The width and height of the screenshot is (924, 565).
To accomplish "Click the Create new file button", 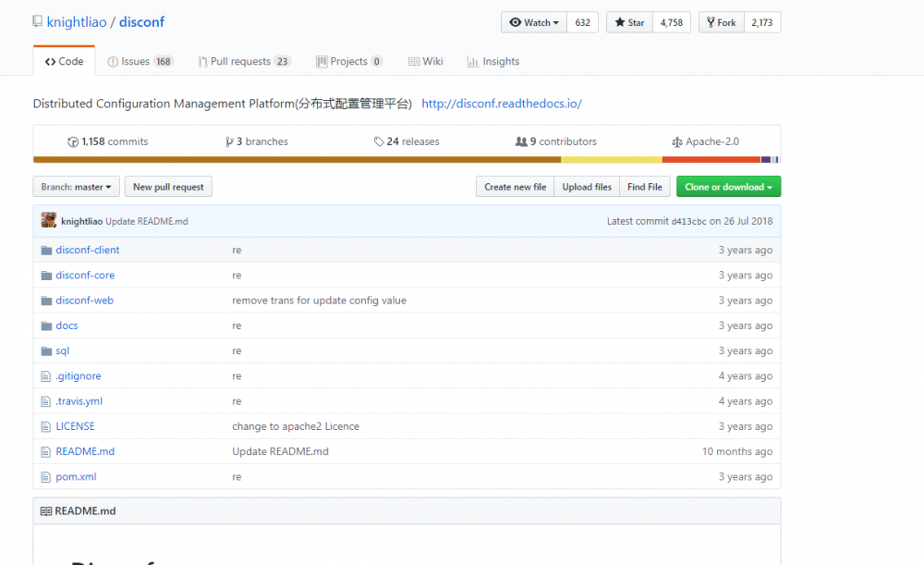I will click(515, 187).
